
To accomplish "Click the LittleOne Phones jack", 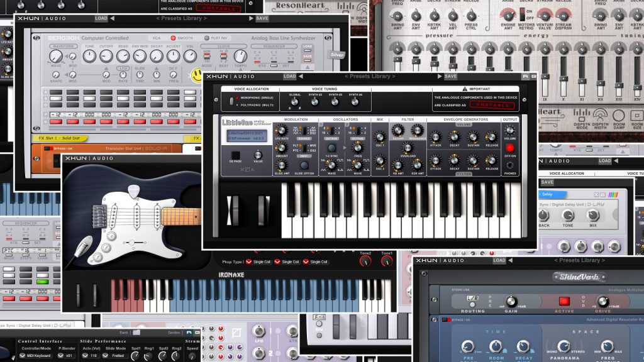I will [509, 165].
